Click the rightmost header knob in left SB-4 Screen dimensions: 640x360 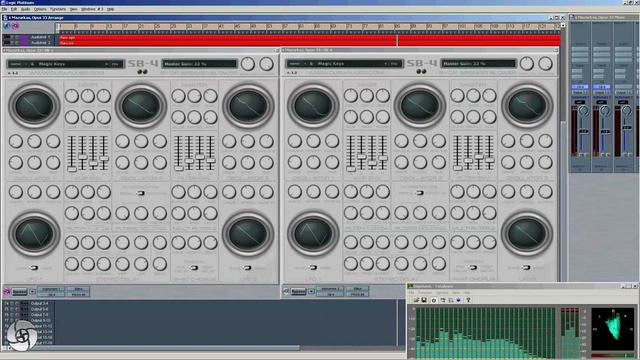[x=267, y=64]
